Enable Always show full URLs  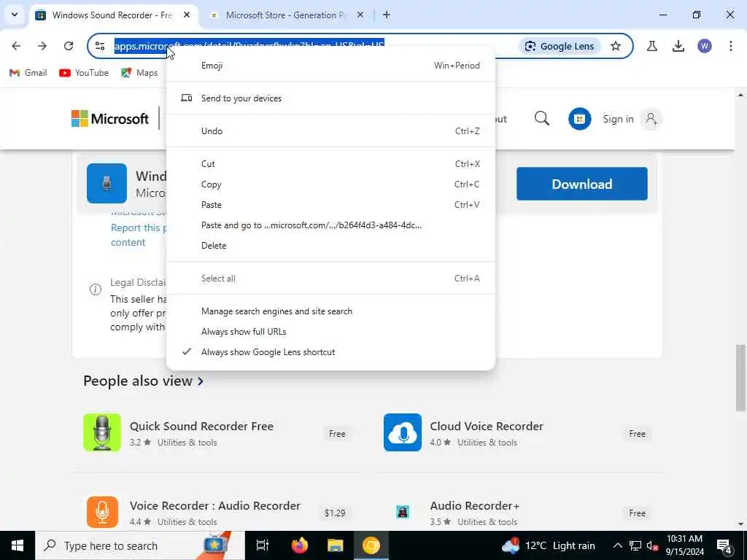click(x=330, y=332)
